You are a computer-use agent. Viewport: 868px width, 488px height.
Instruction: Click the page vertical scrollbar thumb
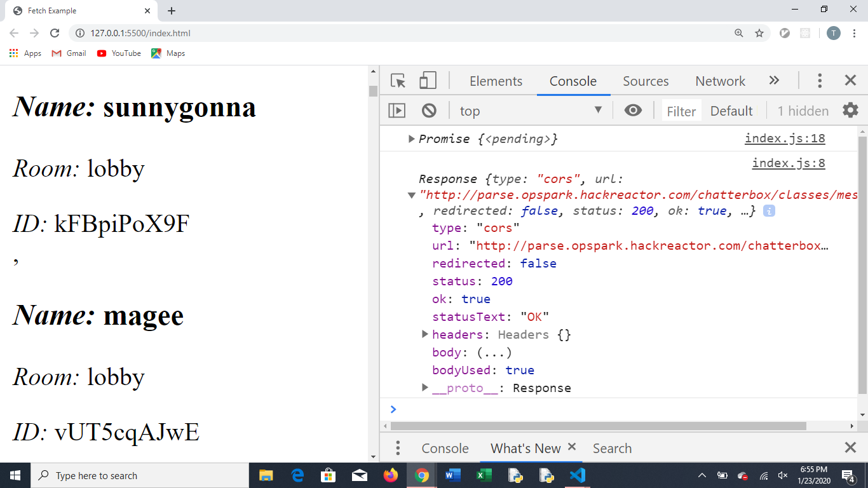[x=373, y=91]
